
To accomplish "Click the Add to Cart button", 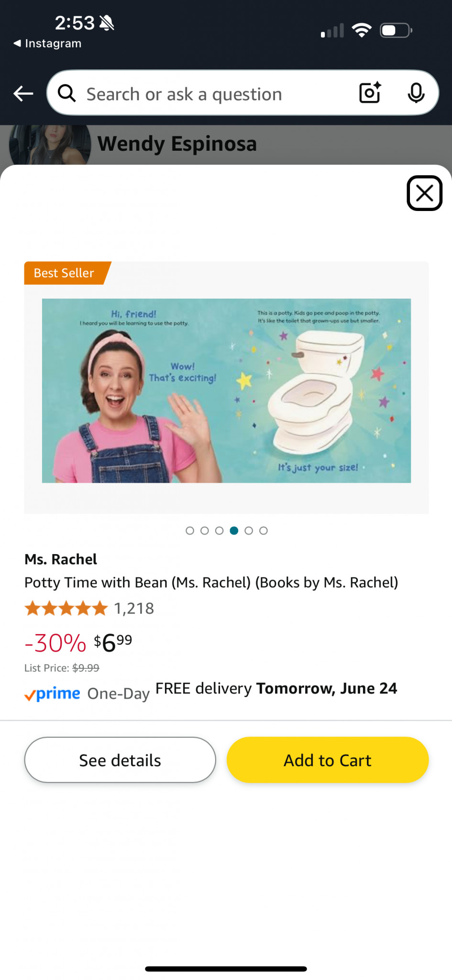I will click(328, 760).
